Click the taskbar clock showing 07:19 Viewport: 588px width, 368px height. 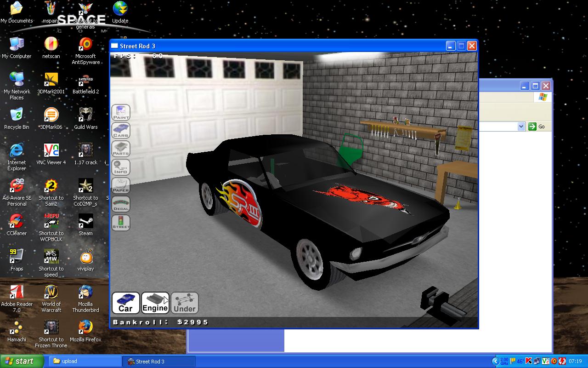pos(575,361)
